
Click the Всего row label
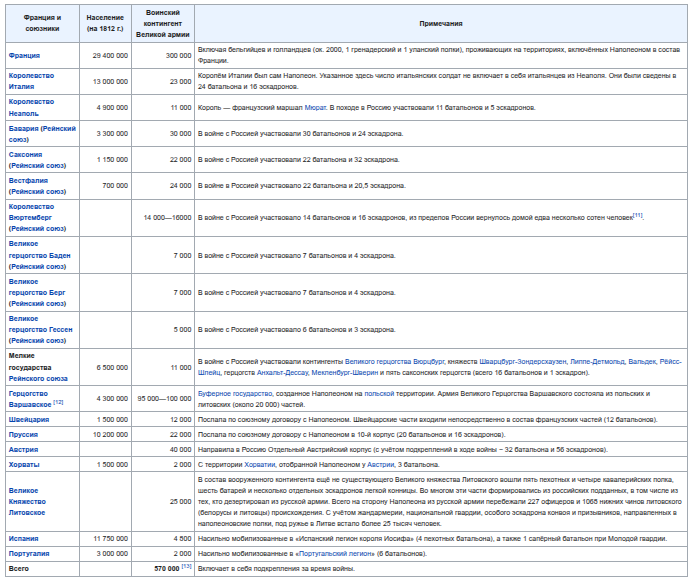(x=19, y=569)
